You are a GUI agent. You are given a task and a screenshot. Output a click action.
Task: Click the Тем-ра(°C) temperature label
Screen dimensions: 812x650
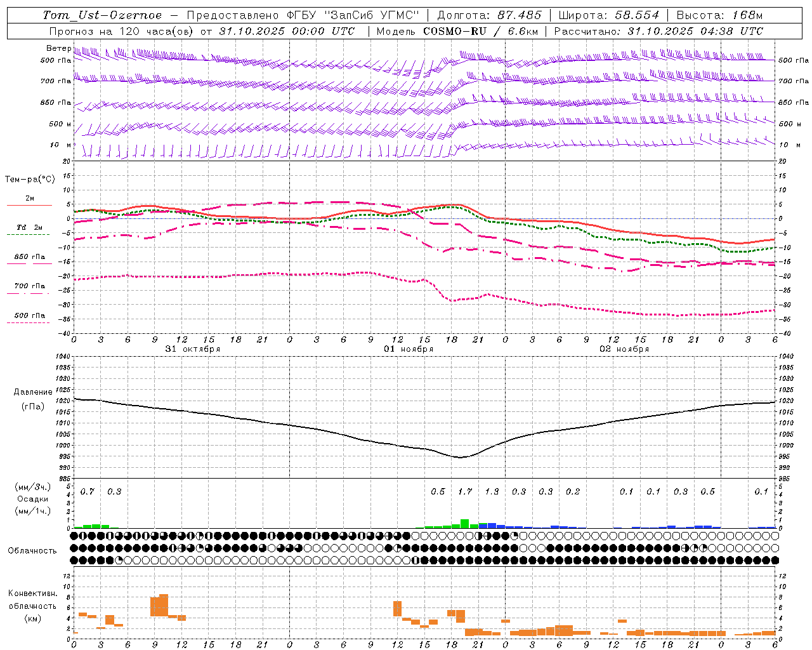click(30, 180)
